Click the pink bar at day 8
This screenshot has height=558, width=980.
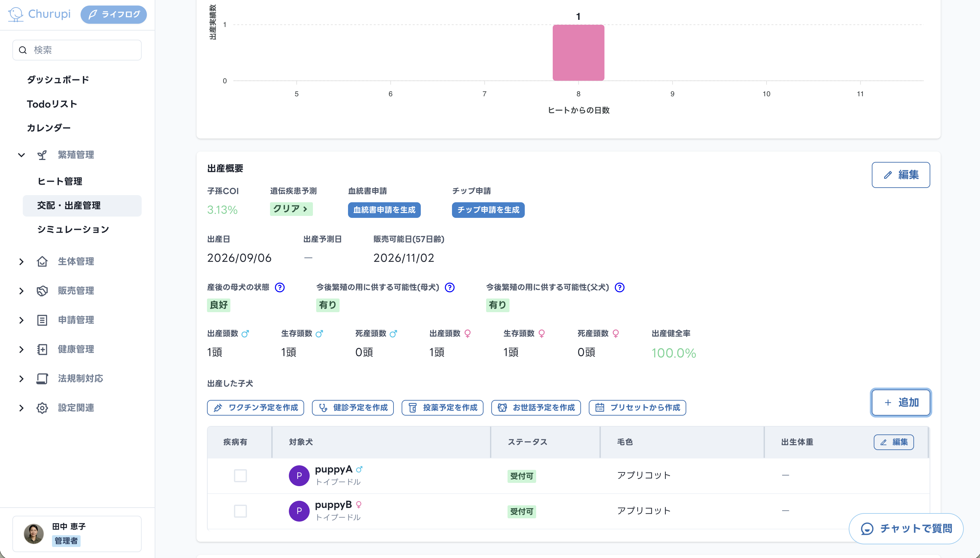coord(578,52)
